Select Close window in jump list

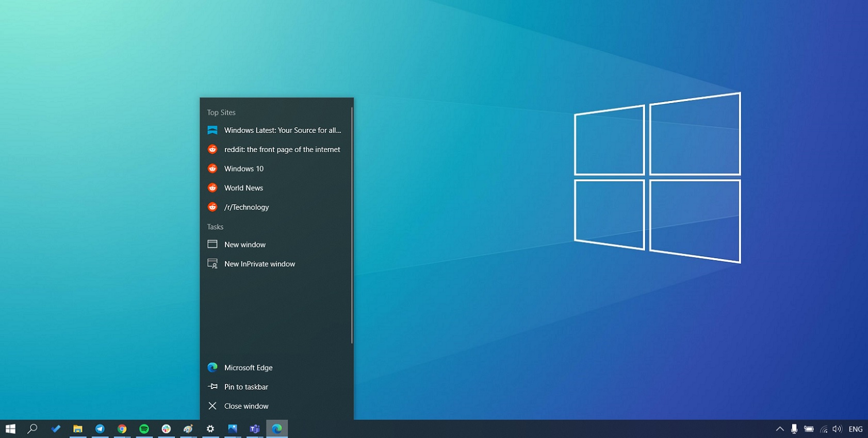click(x=277, y=406)
